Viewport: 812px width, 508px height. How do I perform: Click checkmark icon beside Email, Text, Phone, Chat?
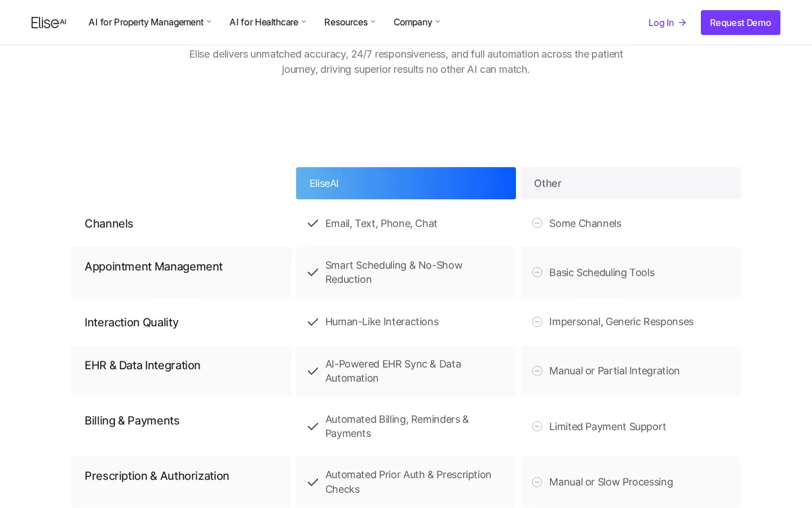click(313, 224)
